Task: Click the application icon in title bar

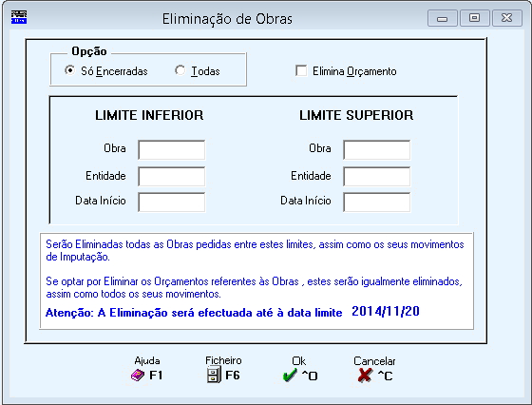Action: (19, 17)
